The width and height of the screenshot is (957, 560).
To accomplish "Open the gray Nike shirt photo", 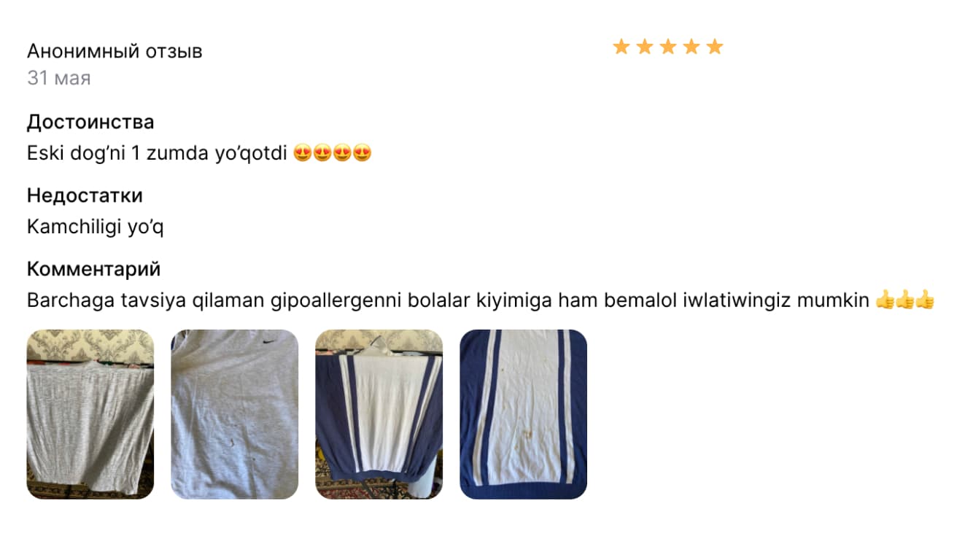I will click(235, 414).
